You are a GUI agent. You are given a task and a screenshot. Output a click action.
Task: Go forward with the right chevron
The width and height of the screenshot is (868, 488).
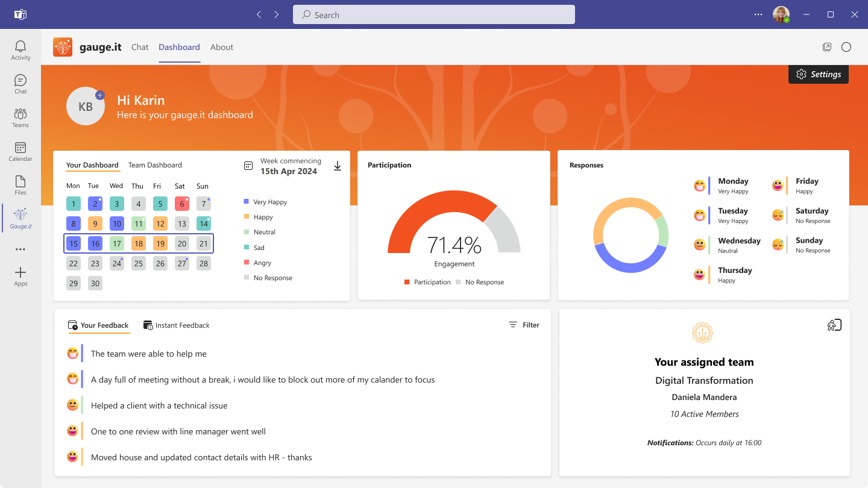pos(277,14)
